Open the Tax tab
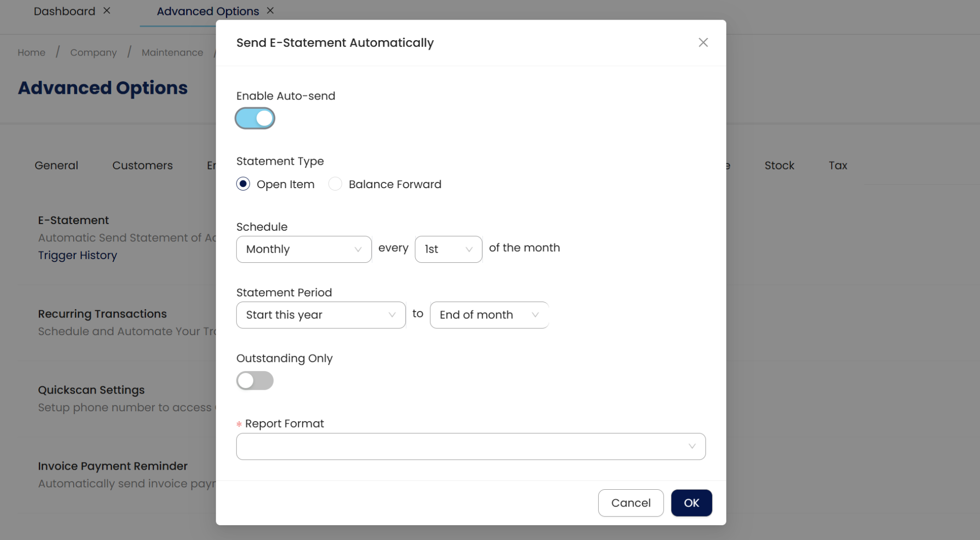 pyautogui.click(x=837, y=165)
